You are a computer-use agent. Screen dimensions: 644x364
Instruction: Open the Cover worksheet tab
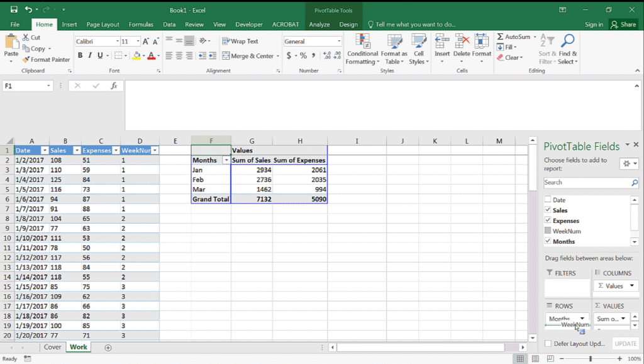coord(52,347)
